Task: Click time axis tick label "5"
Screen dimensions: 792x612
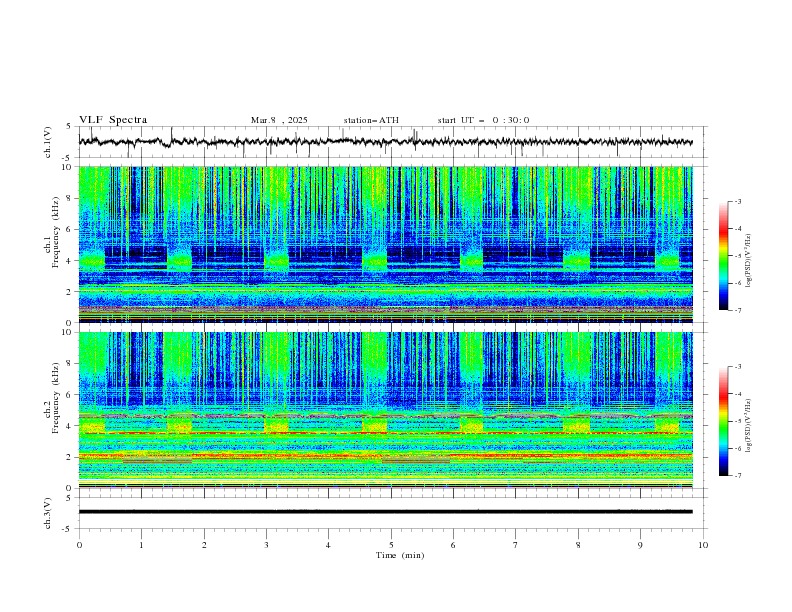Action: pos(391,545)
